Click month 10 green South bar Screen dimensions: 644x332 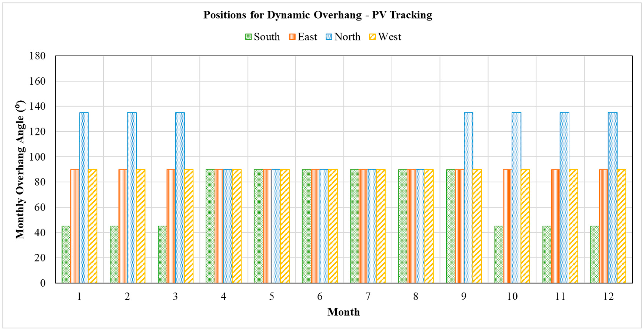tap(499, 254)
